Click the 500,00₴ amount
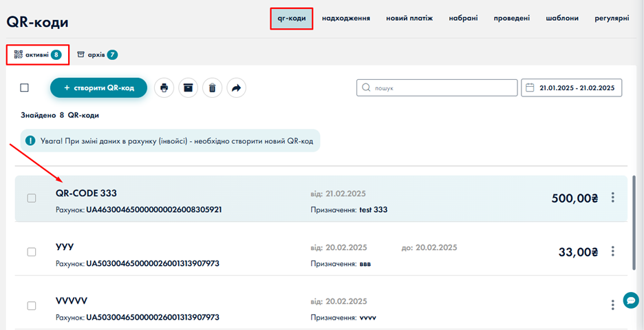644x330 pixels. coord(575,198)
